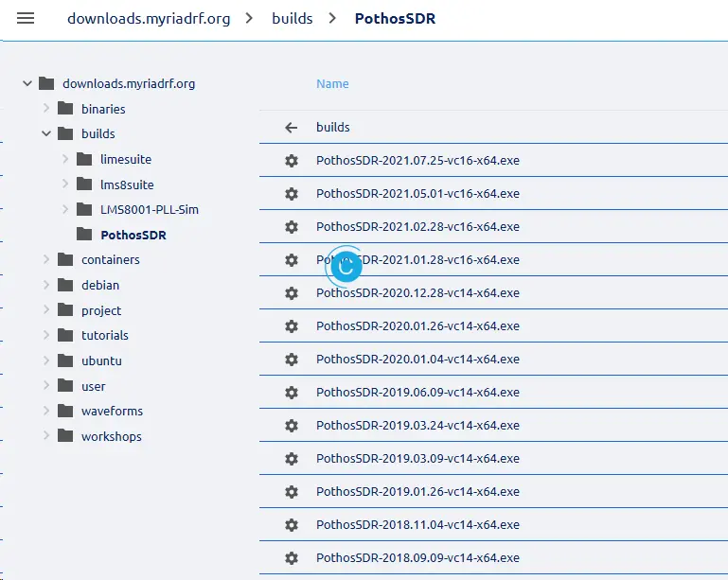
Task: Click gear icon for PothosSDR-2021.05.01
Action: (x=292, y=193)
